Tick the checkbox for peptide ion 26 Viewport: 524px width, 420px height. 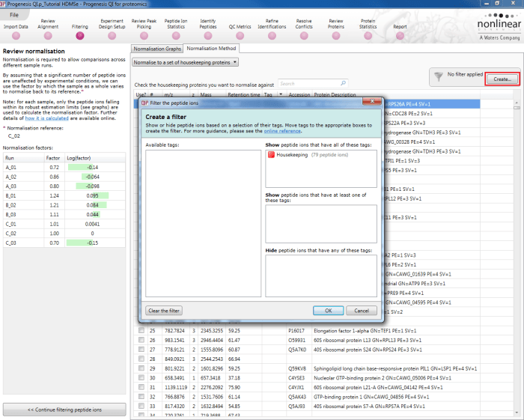[141, 340]
